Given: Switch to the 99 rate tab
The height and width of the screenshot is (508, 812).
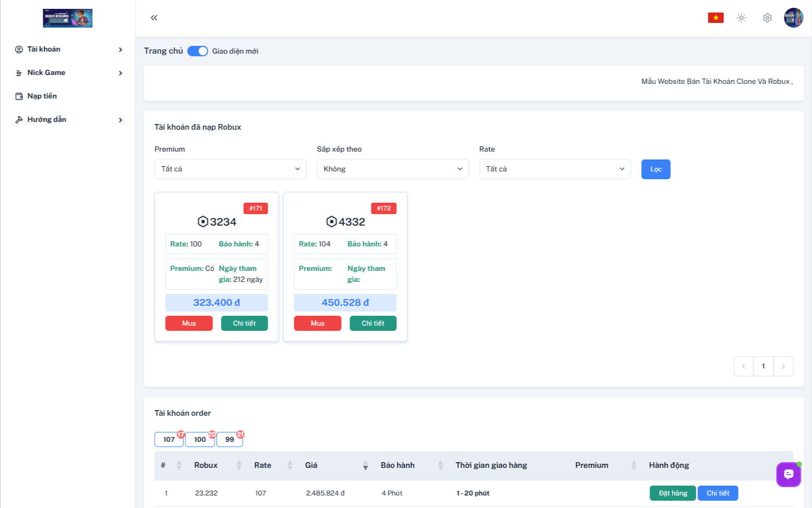Looking at the screenshot, I should (x=229, y=439).
